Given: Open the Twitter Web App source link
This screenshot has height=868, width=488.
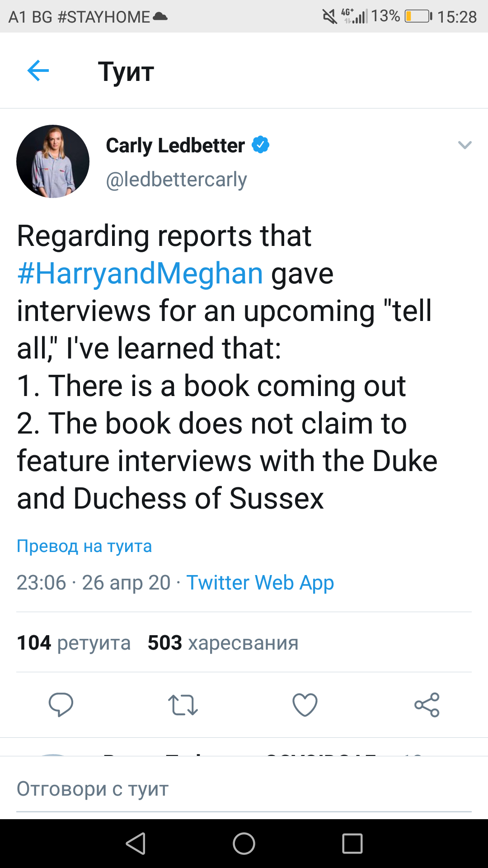Looking at the screenshot, I should click(260, 582).
